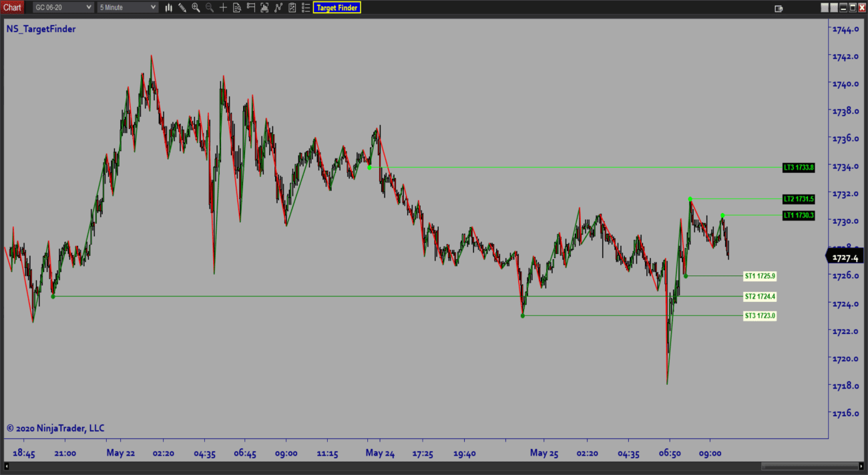
Task: Click the window linking icon in title bar
Action: 779,8
